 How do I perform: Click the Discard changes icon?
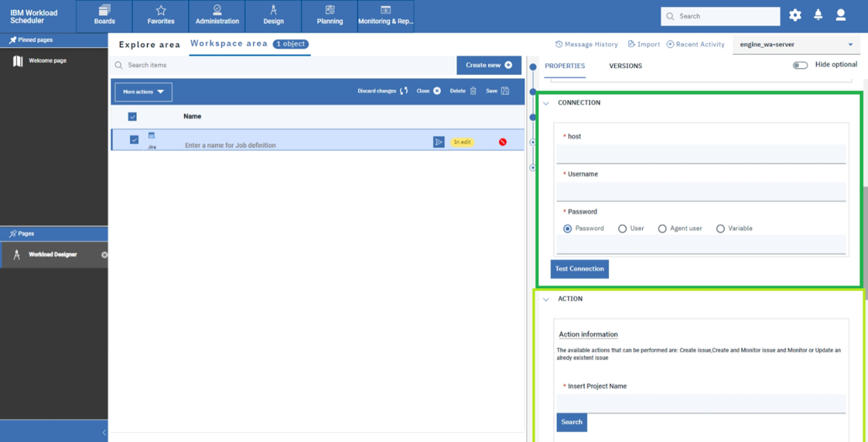(404, 91)
